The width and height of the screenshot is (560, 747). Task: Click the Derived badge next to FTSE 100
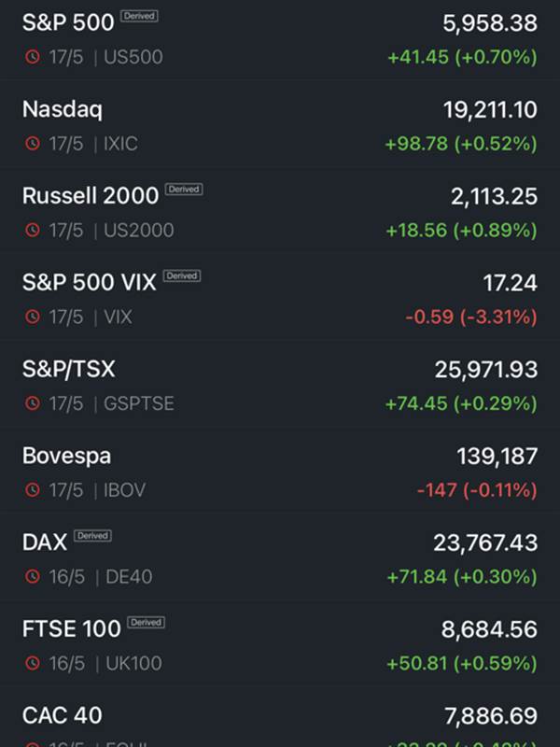[147, 622]
